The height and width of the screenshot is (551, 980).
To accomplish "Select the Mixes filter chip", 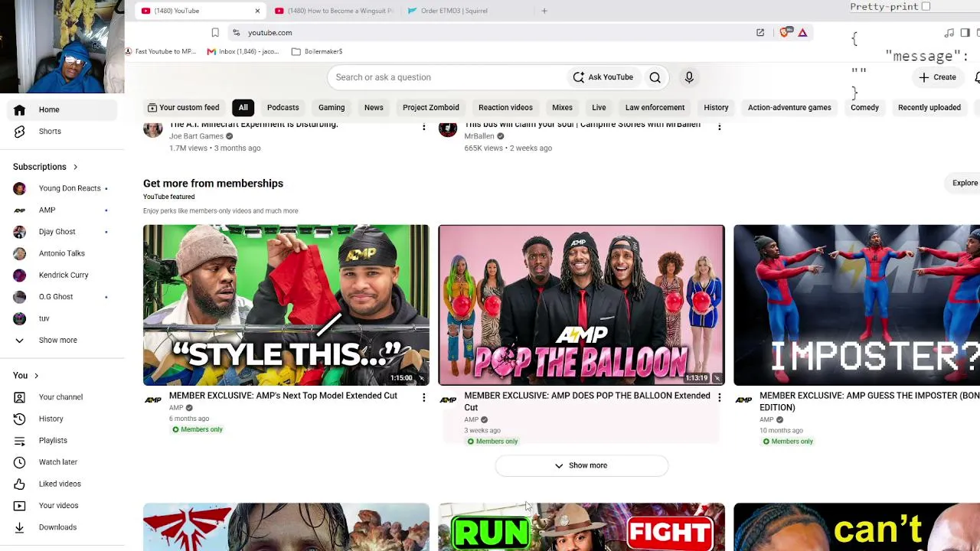I will [562, 108].
